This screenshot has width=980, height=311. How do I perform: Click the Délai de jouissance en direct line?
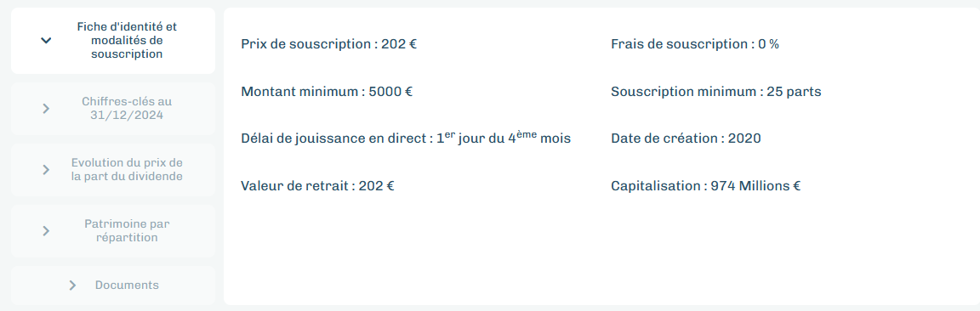[406, 138]
